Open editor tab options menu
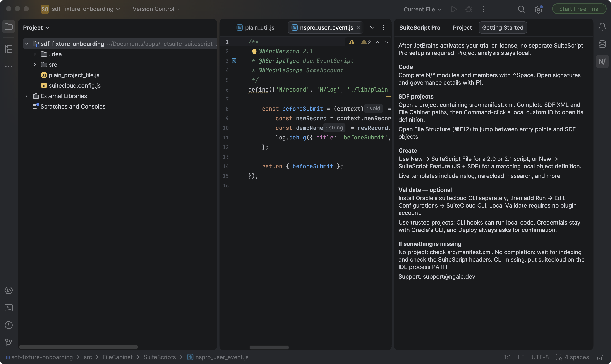This screenshot has width=611, height=364. 384,27
